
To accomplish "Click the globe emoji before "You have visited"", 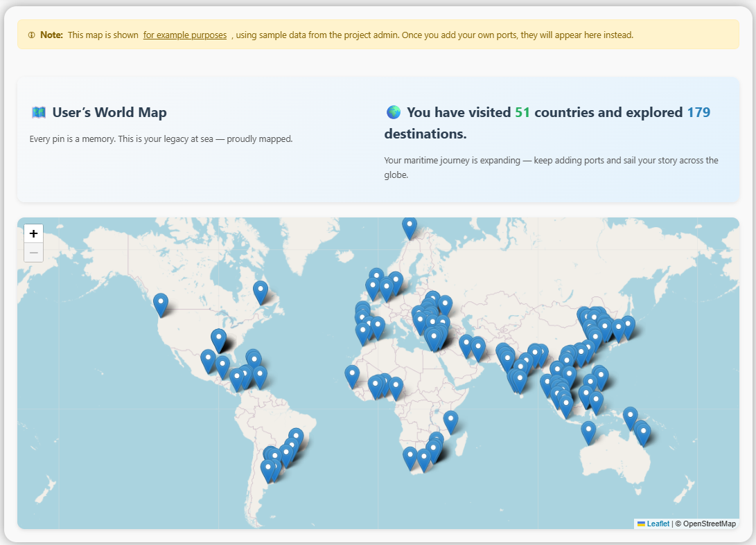I will [393, 112].
